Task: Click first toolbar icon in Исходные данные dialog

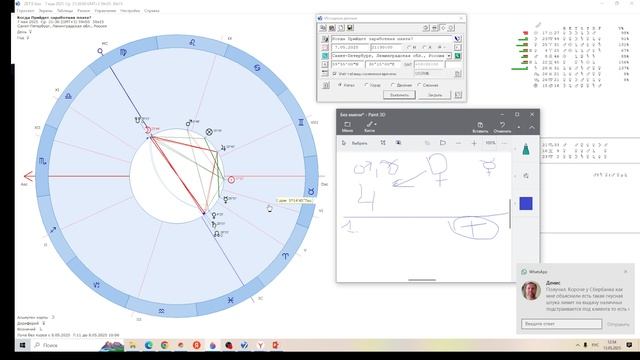Action: tap(323, 28)
